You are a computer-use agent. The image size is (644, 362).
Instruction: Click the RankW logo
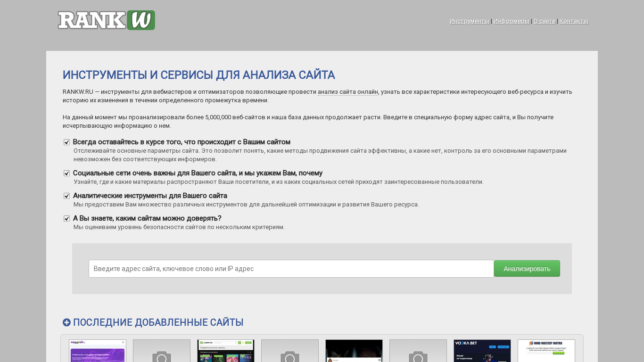tap(107, 20)
